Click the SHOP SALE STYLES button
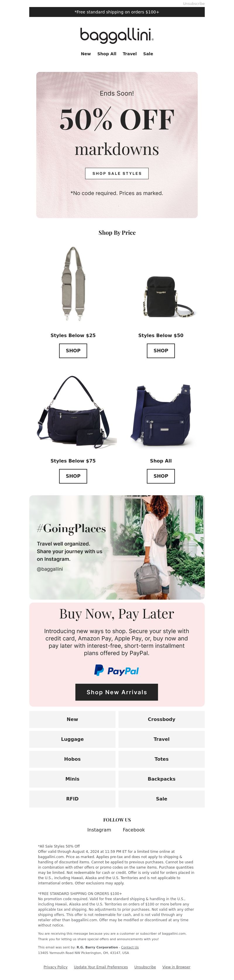The image size is (234, 980). (117, 173)
